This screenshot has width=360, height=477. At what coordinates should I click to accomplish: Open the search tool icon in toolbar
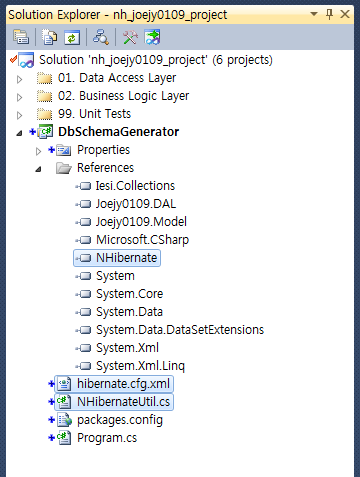point(100,37)
